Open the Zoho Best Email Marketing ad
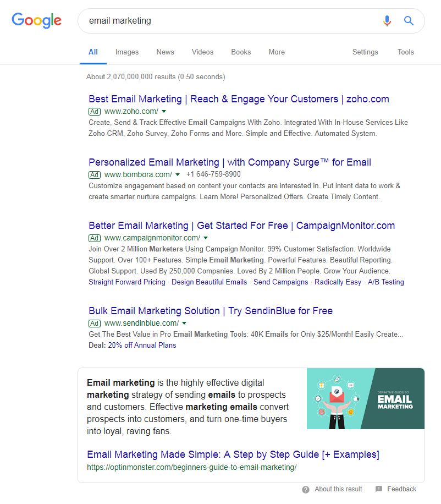441x504 pixels. (239, 99)
